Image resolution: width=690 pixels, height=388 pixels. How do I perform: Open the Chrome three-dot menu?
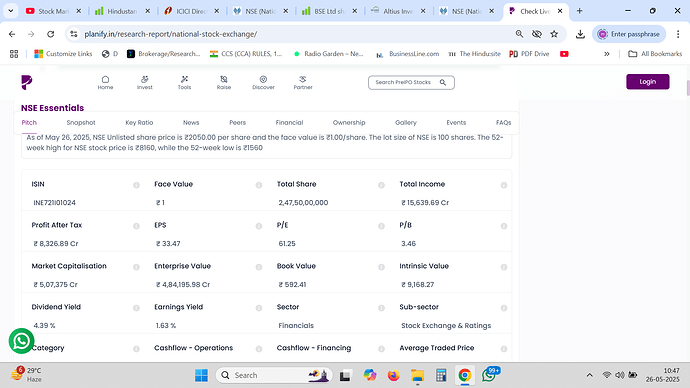[x=678, y=34]
